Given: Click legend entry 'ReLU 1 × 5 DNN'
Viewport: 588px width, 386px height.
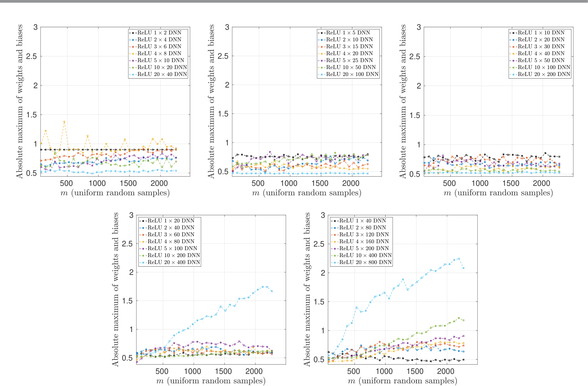Looking at the screenshot, I should point(344,32).
